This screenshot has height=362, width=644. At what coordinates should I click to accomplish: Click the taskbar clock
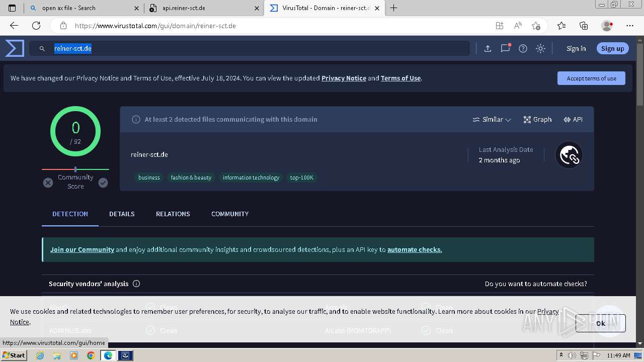pos(618,355)
